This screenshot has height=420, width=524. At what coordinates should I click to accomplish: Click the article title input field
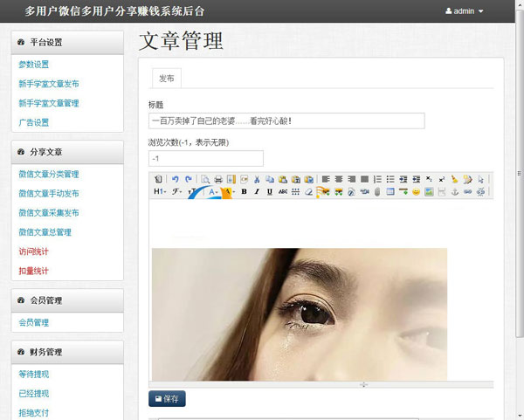(x=286, y=120)
